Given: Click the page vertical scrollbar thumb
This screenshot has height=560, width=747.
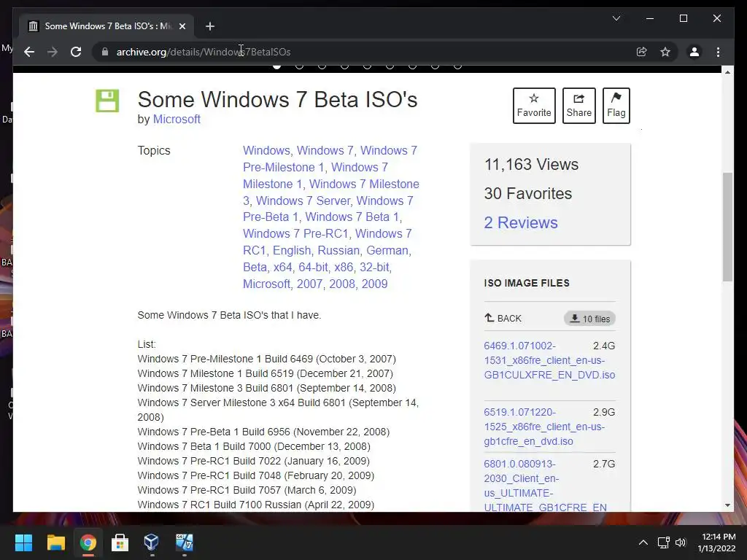Looking at the screenshot, I should click(x=727, y=227).
